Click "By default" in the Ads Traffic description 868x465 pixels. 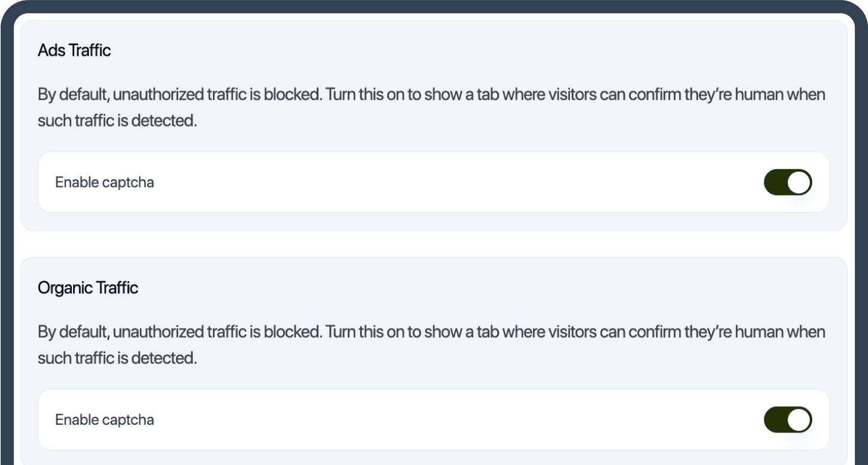pos(73,95)
